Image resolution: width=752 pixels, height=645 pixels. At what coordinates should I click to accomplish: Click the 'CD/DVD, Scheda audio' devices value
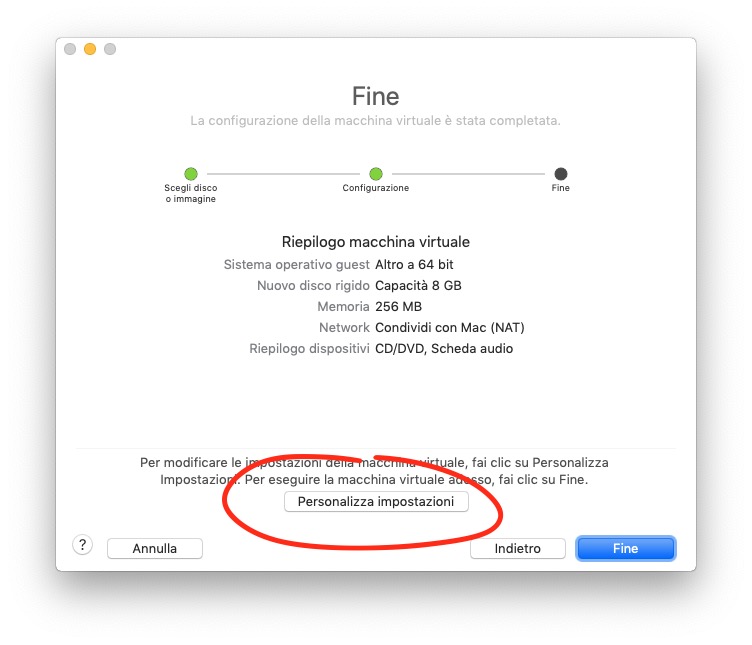point(443,349)
